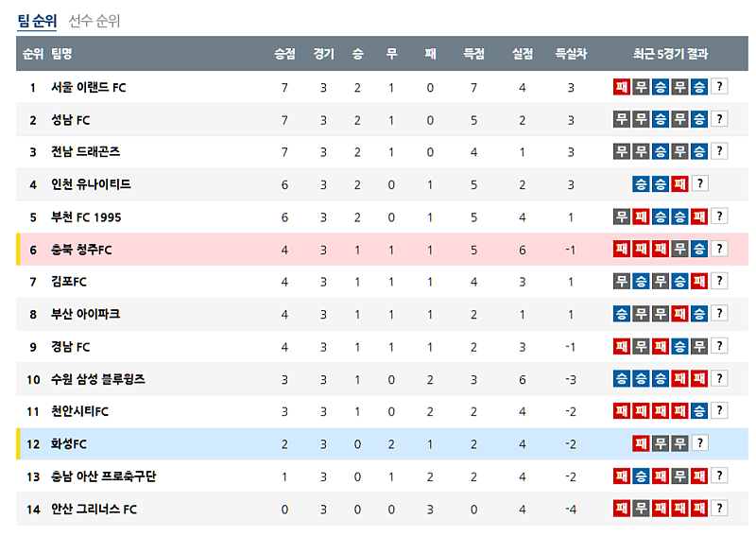Select the red 패 badge in 부산 아이파크 row

pos(679,314)
